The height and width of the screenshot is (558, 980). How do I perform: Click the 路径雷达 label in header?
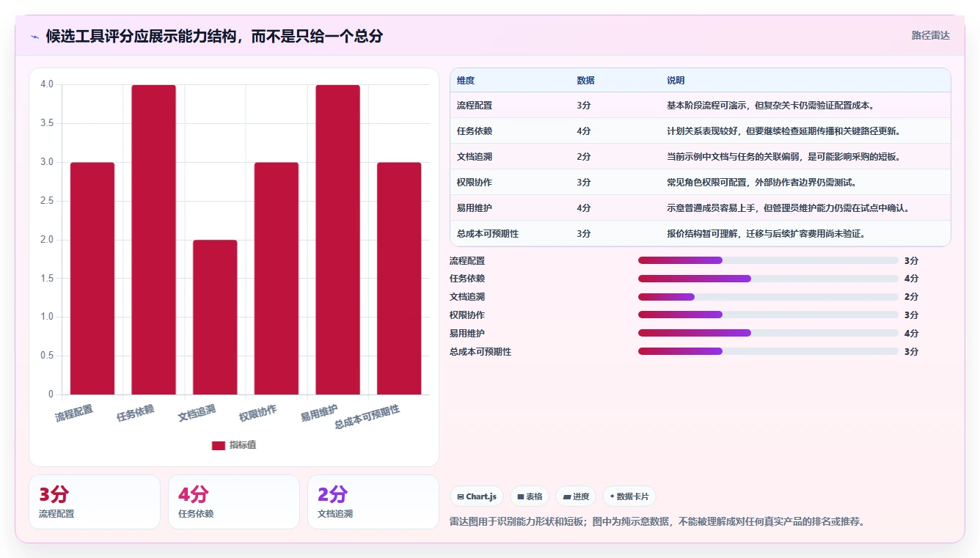click(931, 35)
